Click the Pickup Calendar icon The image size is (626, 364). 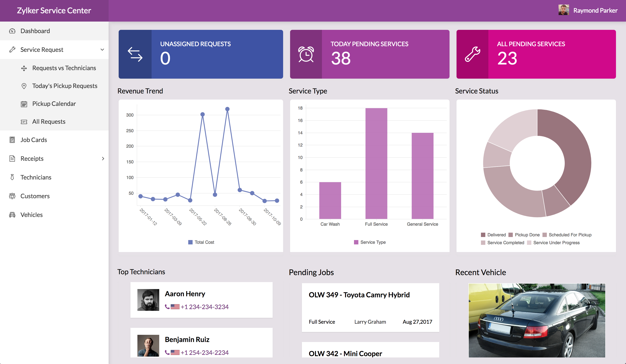[24, 104]
